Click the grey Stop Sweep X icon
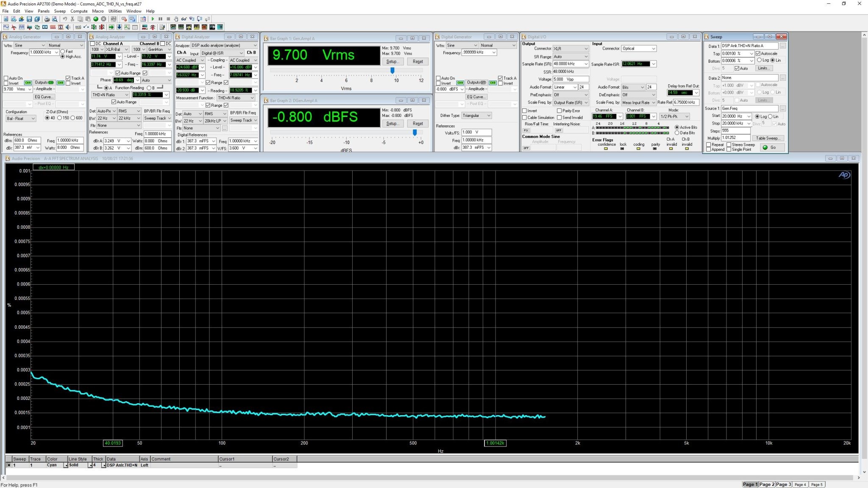This screenshot has height=488, width=868. point(103,19)
